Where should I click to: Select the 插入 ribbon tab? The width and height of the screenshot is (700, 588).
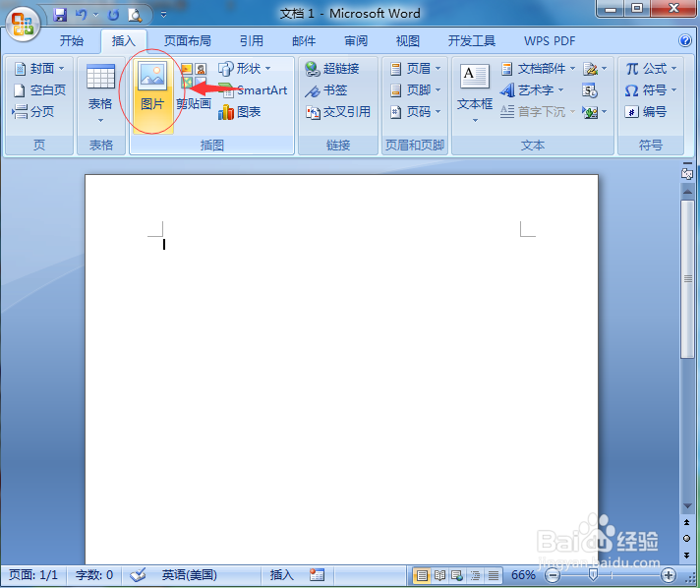[x=124, y=41]
